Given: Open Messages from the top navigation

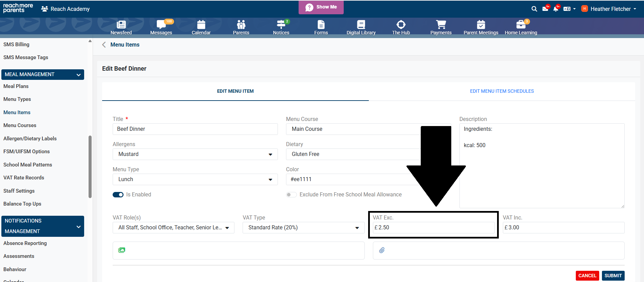Looking at the screenshot, I should [161, 25].
